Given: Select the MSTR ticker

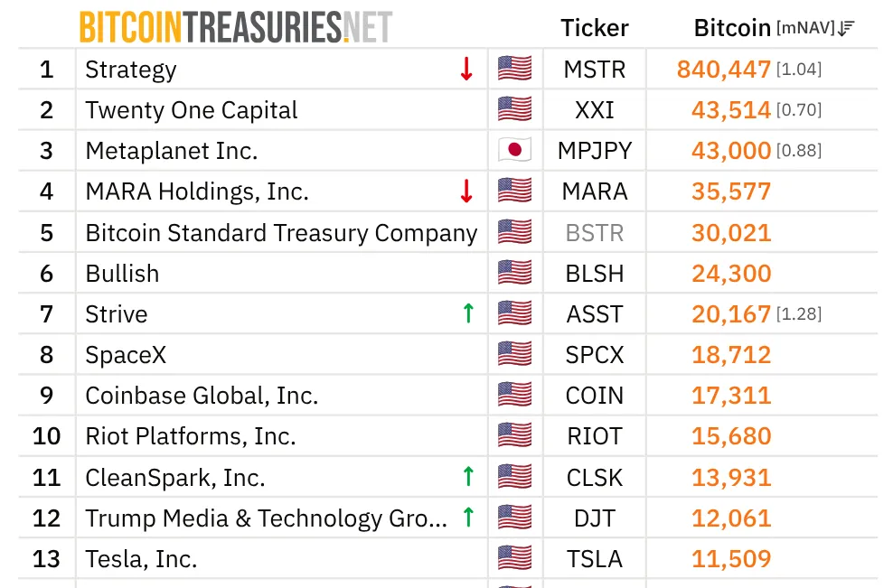Looking at the screenshot, I should [595, 70].
